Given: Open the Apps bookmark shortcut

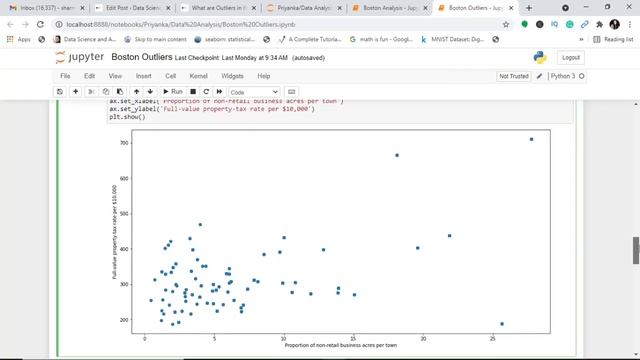Looking at the screenshot, I should coord(18,40).
